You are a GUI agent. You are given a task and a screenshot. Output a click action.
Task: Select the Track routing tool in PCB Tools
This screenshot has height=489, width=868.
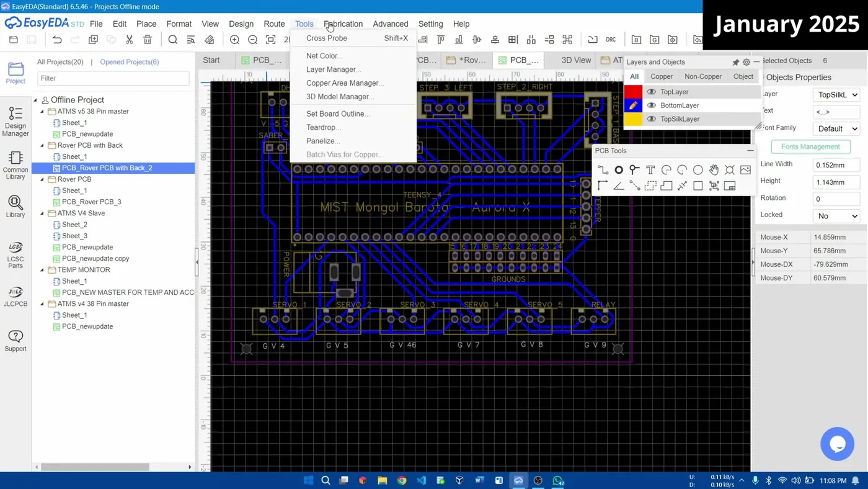603,170
